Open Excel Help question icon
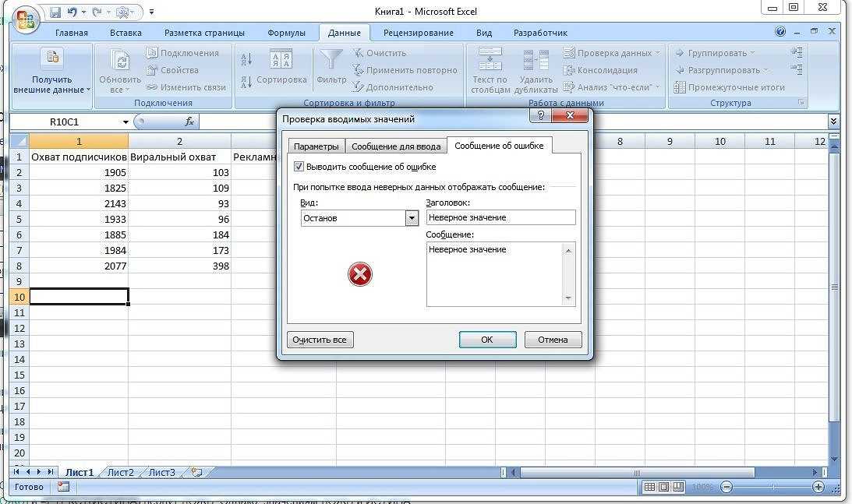This screenshot has width=852, height=504. coord(780,31)
